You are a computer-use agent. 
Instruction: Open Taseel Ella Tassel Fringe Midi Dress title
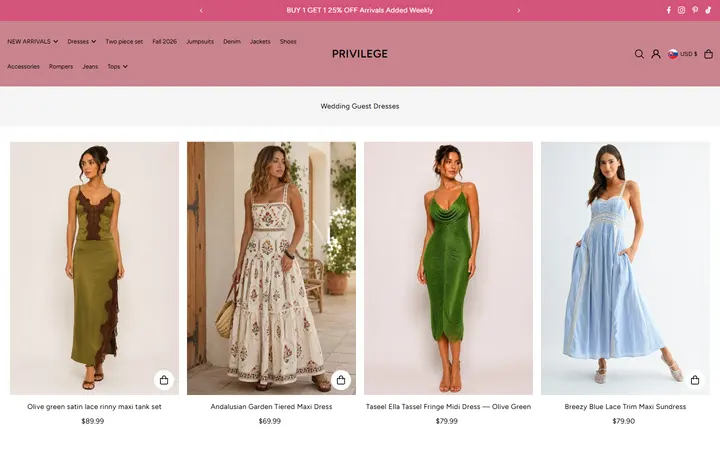[448, 406]
